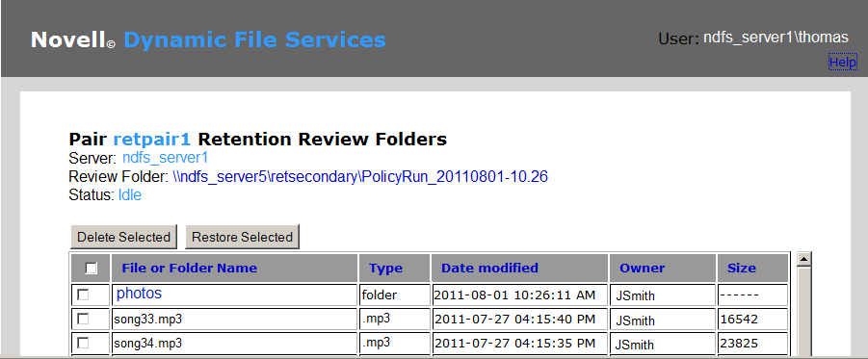
Task: Click the Novell Dynamic File Services title
Action: pyautogui.click(x=208, y=39)
